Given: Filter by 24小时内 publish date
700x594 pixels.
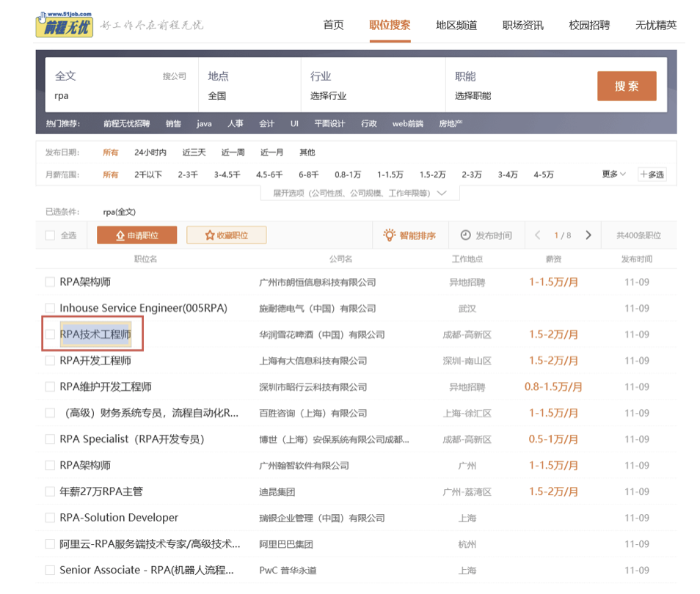Looking at the screenshot, I should pyautogui.click(x=150, y=153).
